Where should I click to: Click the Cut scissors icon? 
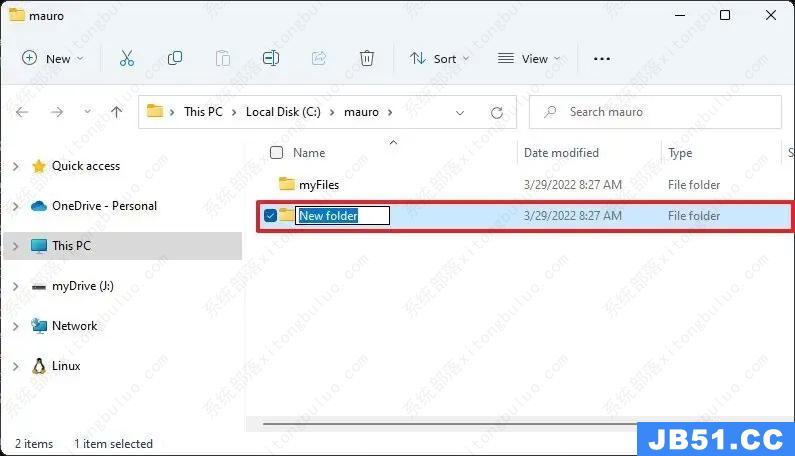pos(126,59)
